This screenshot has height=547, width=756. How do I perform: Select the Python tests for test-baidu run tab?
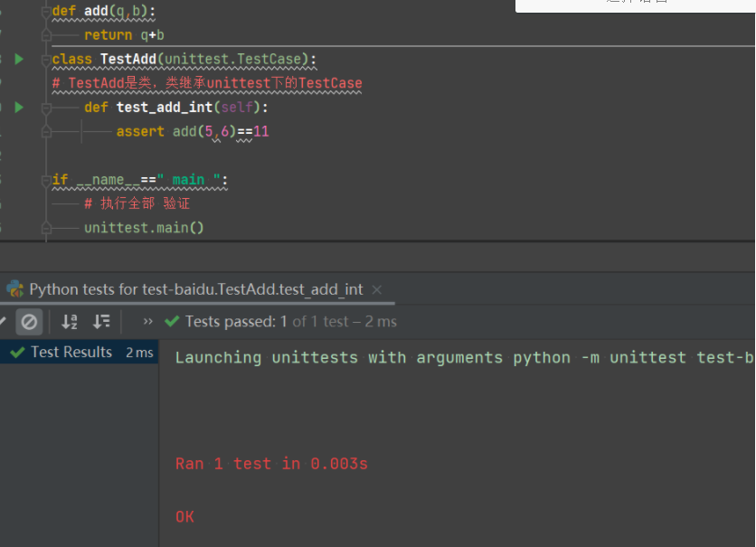(195, 289)
